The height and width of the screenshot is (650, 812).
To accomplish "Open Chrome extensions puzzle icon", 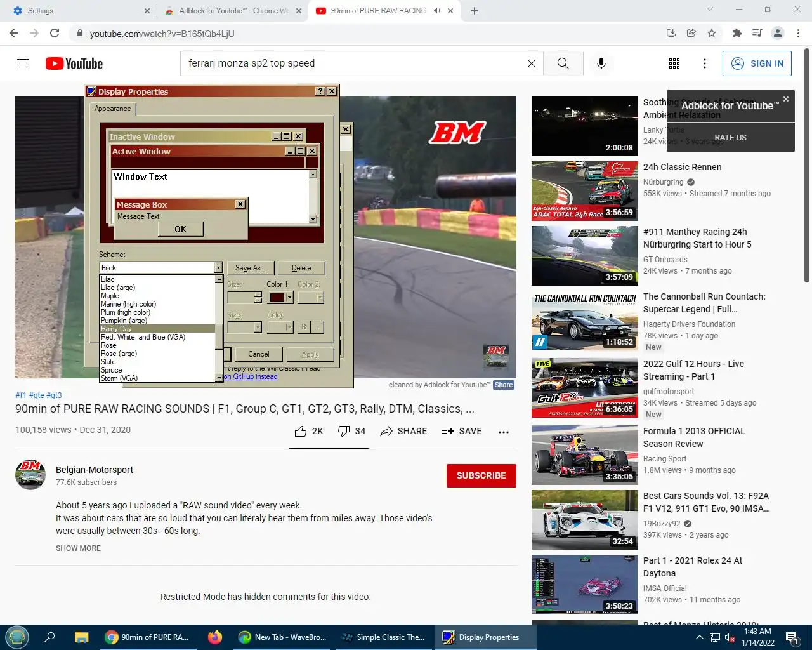I will tap(737, 33).
